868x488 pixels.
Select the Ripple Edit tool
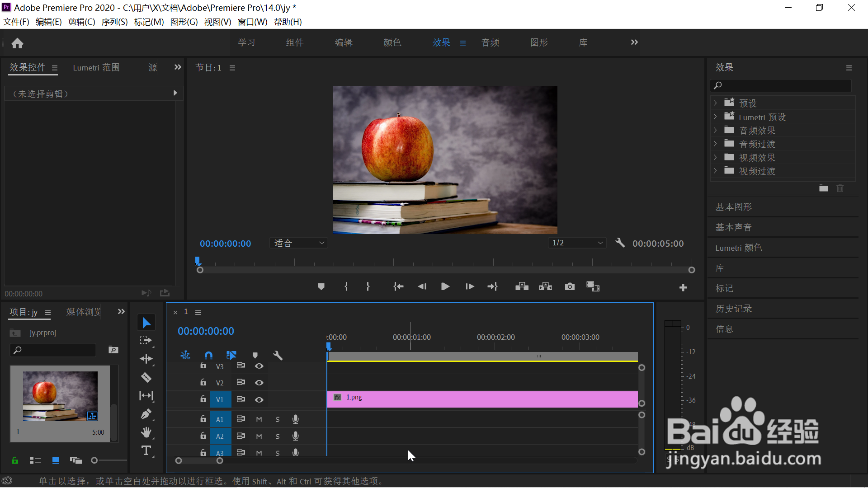tap(146, 359)
